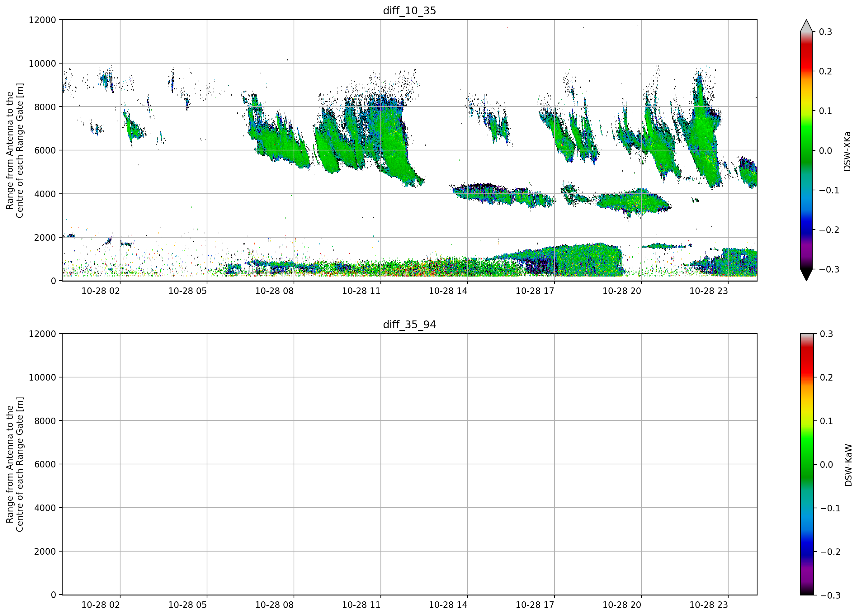Click the 10-28 11 tick label in top plot
Viewport: 859px width, 616px height.
pos(361,291)
